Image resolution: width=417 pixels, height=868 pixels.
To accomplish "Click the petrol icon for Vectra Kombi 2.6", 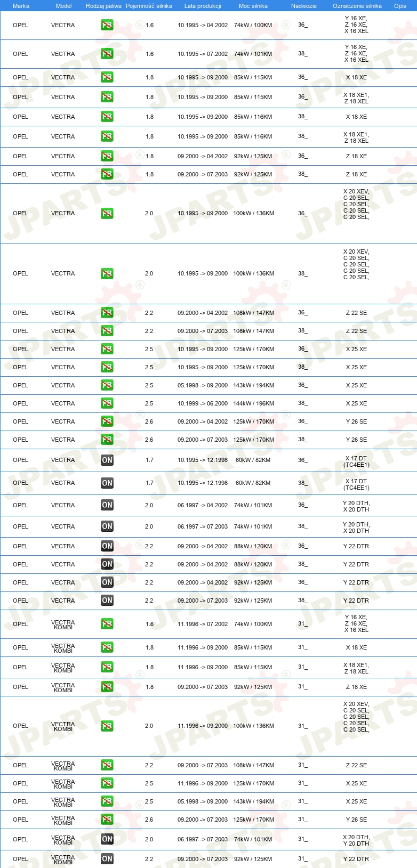I will pos(107,820).
